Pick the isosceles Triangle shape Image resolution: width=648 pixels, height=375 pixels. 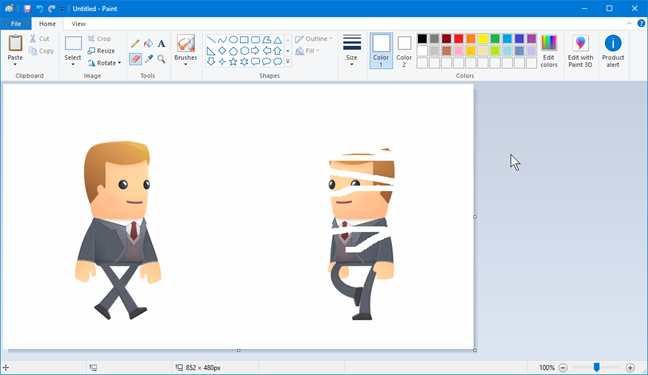pyautogui.click(x=278, y=40)
